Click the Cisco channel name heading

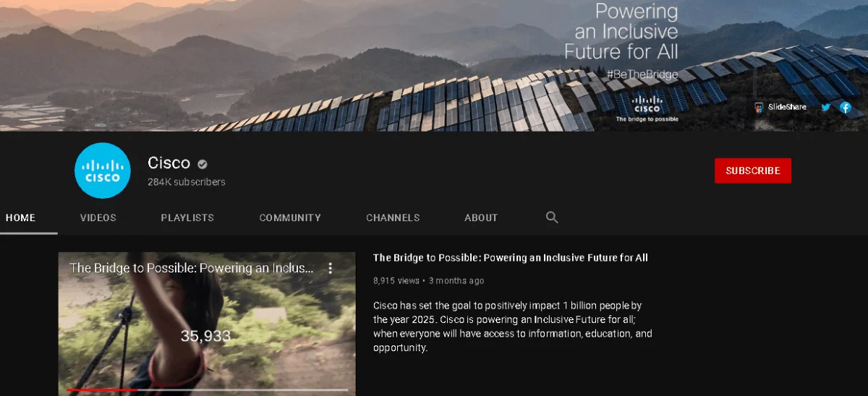click(x=169, y=163)
